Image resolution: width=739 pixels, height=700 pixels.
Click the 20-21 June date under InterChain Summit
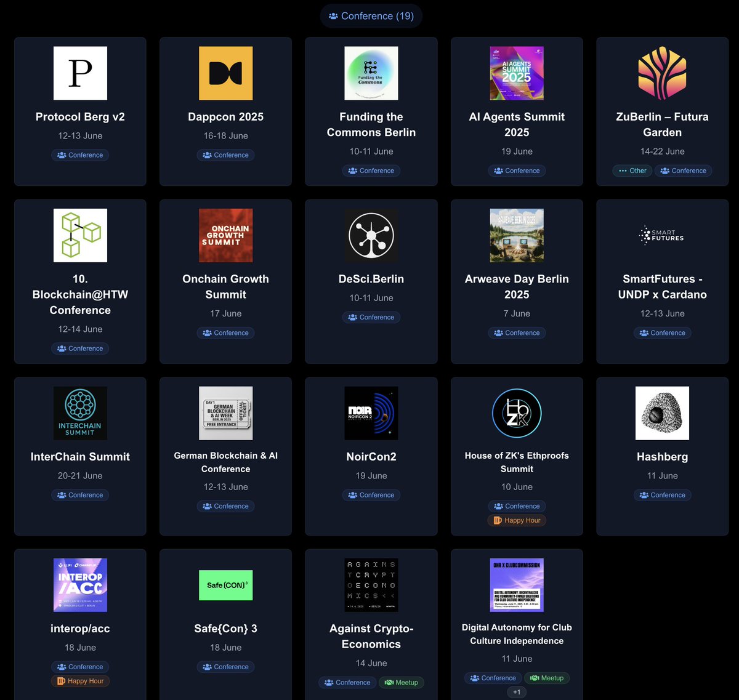pos(80,476)
